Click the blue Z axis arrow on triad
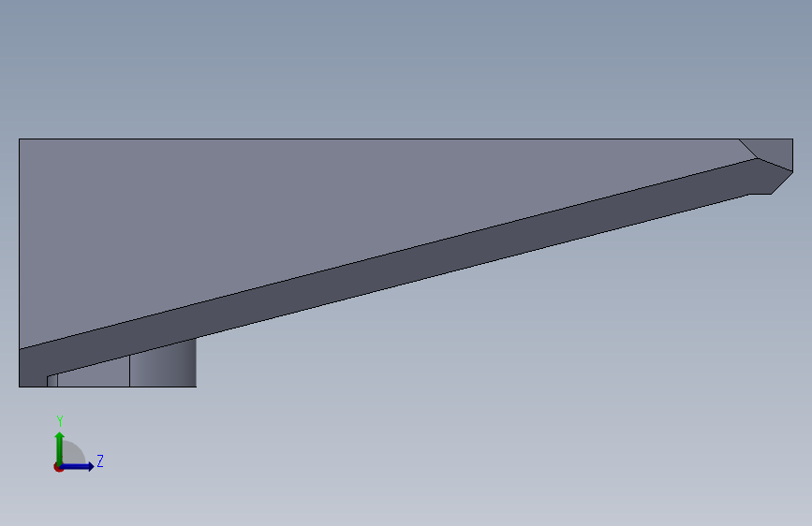 (x=78, y=466)
